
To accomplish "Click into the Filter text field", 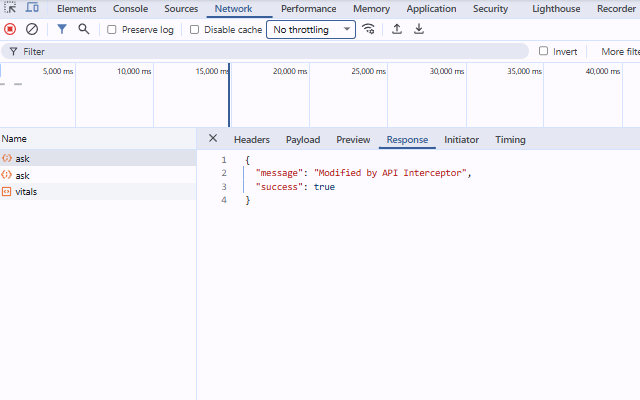I will click(x=265, y=51).
